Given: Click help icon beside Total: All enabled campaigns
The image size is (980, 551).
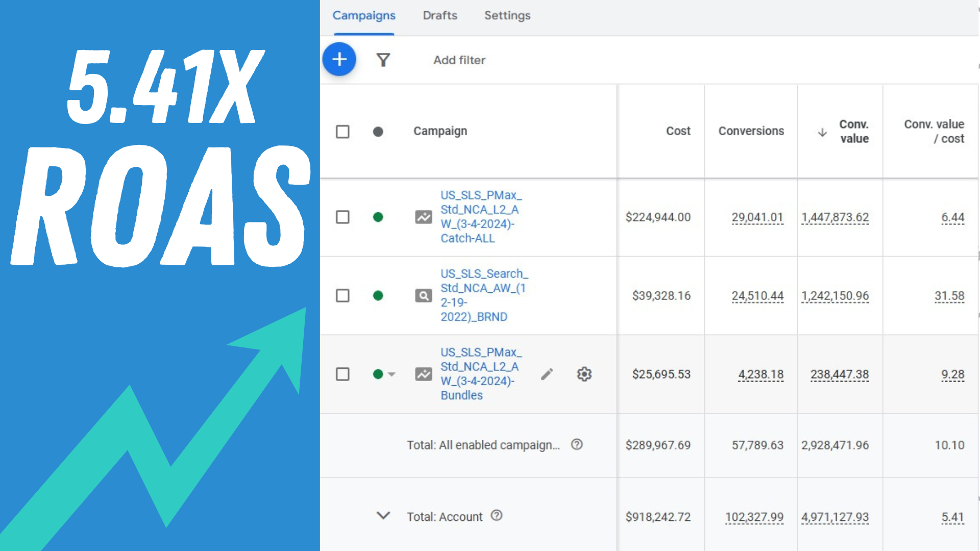Looking at the screenshot, I should [x=577, y=445].
